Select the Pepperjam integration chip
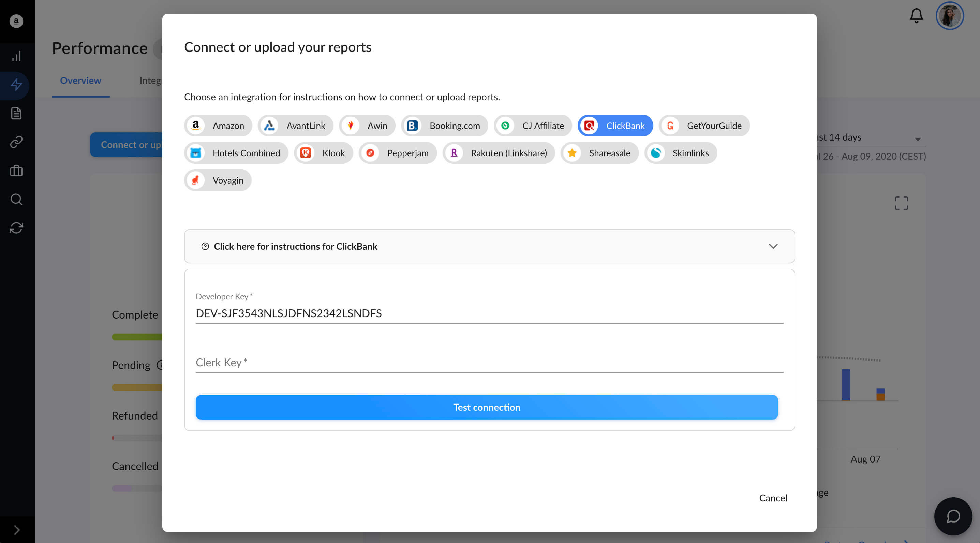 click(398, 153)
